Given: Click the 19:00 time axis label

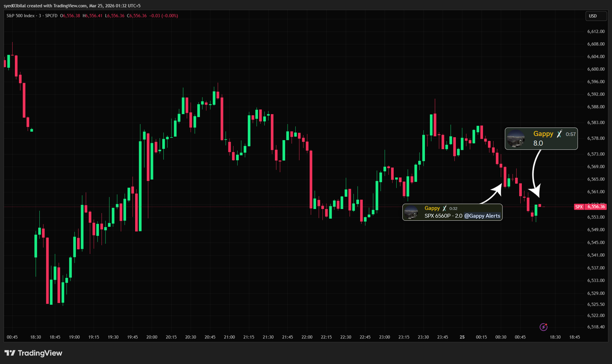Looking at the screenshot, I should pyautogui.click(x=74, y=337).
